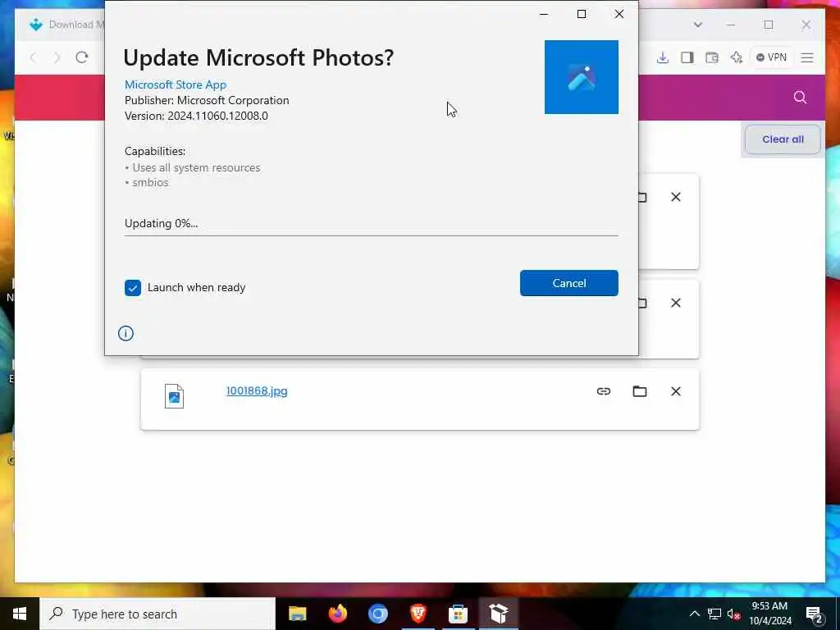The width and height of the screenshot is (840, 630).
Task: Maximize the Update Microsoft Photos dialog
Action: tap(582, 14)
